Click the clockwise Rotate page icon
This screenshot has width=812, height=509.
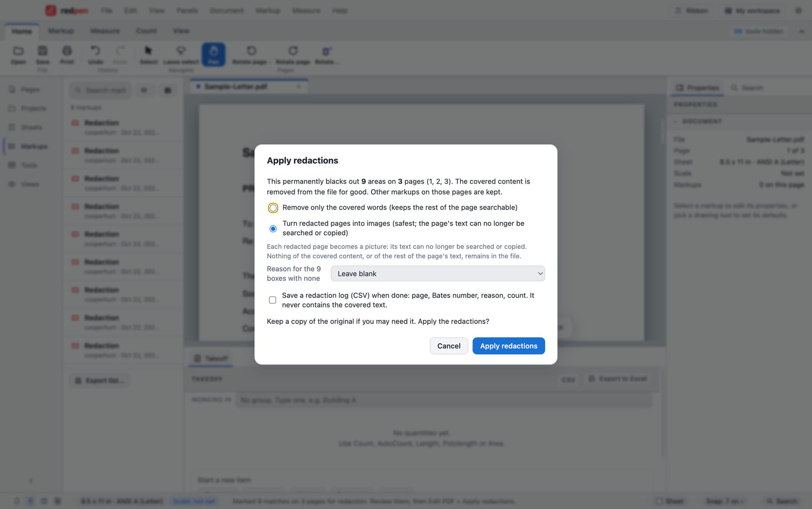point(293,51)
